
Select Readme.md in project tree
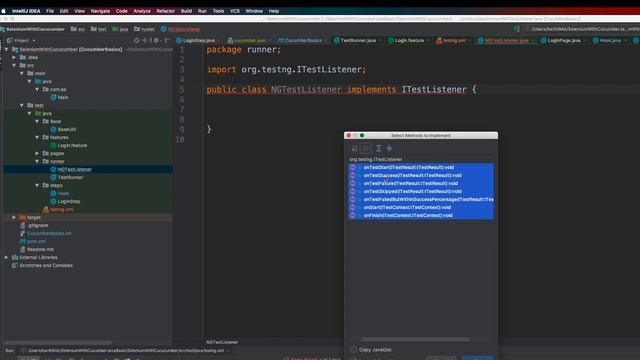[x=40, y=249]
